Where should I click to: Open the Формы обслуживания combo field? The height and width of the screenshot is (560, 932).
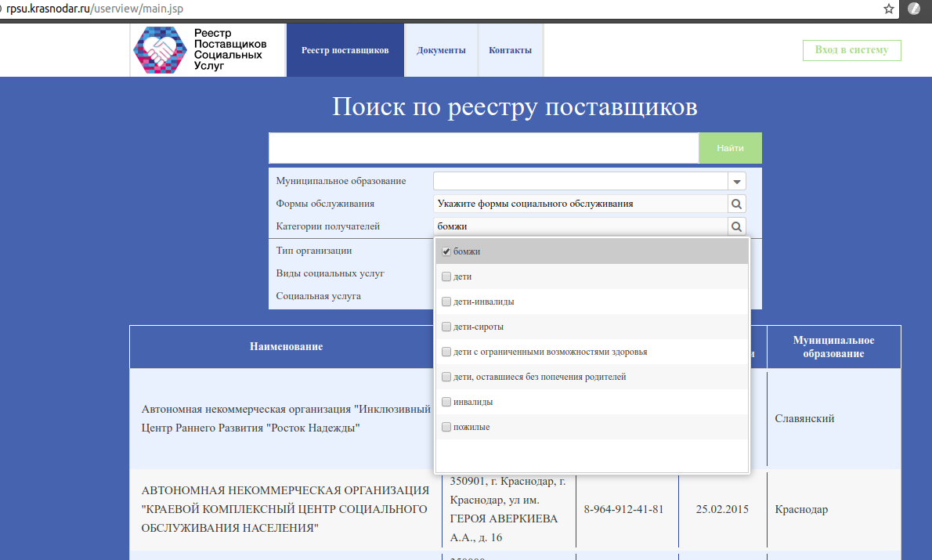coord(580,204)
